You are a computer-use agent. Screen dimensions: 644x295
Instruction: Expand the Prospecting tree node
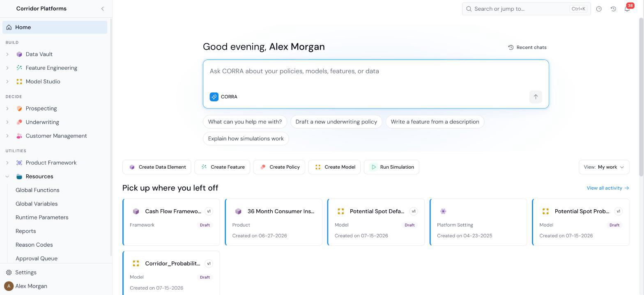[7, 109]
